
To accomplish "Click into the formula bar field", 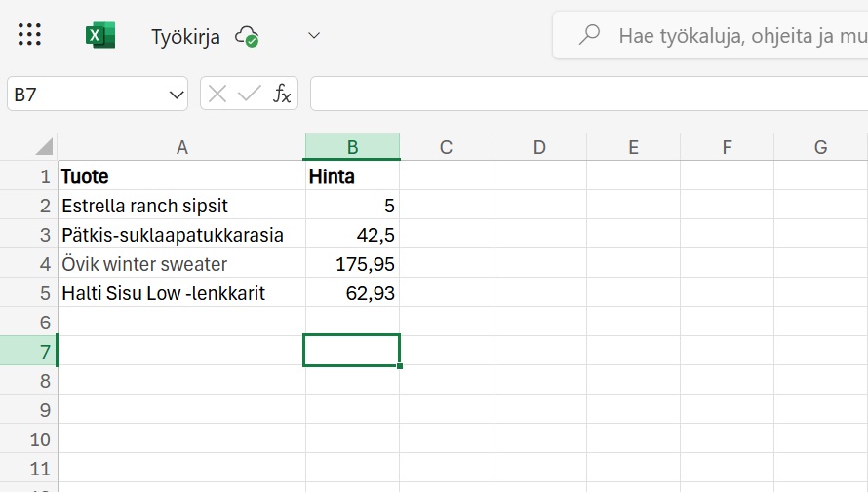I will click(x=585, y=94).
